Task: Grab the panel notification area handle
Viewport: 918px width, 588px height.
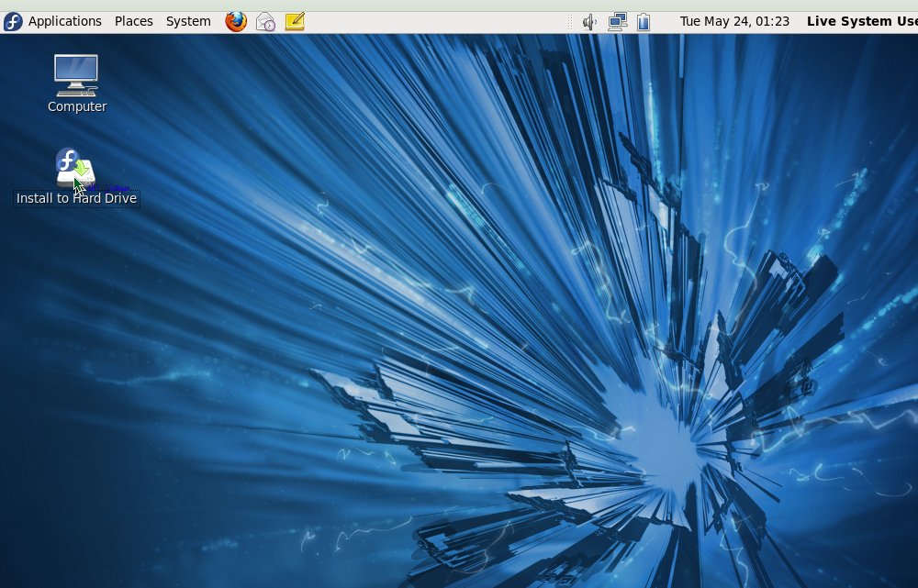Action: coord(570,22)
